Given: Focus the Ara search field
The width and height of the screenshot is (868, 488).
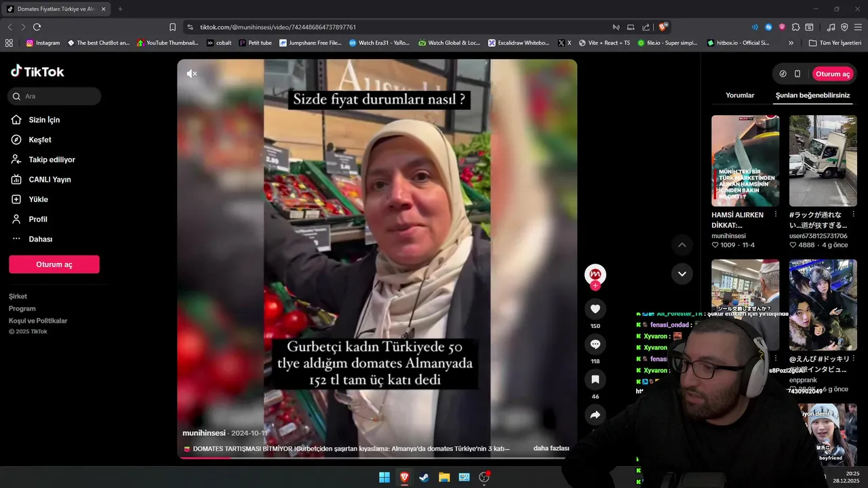Looking at the screenshot, I should click(x=55, y=96).
